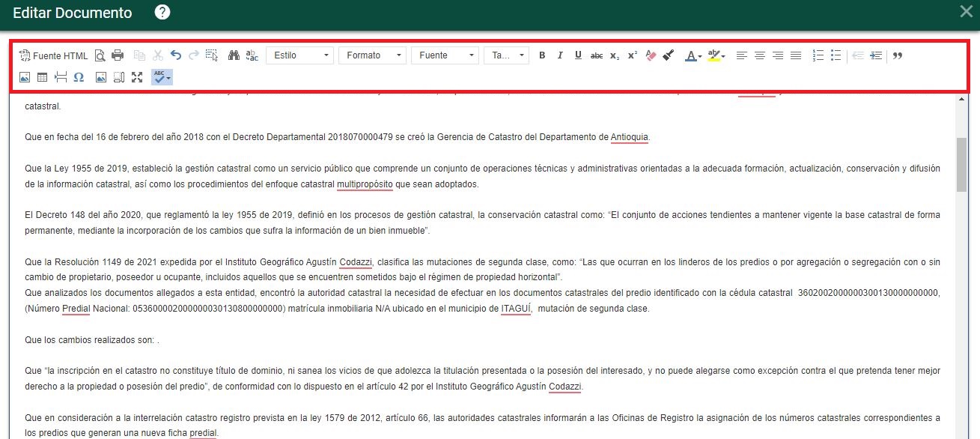Image resolution: width=980 pixels, height=439 pixels.
Task: Open the background highlight color picker
Action: coord(716,55)
